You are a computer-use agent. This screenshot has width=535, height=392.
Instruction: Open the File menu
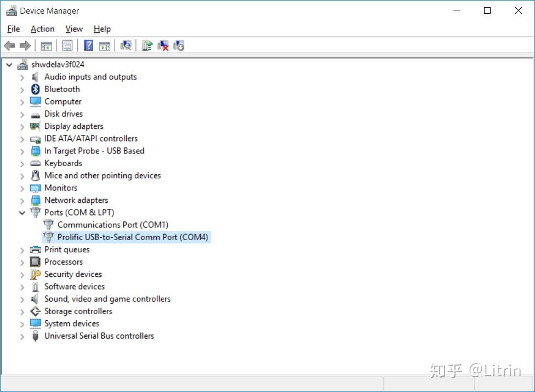click(13, 29)
